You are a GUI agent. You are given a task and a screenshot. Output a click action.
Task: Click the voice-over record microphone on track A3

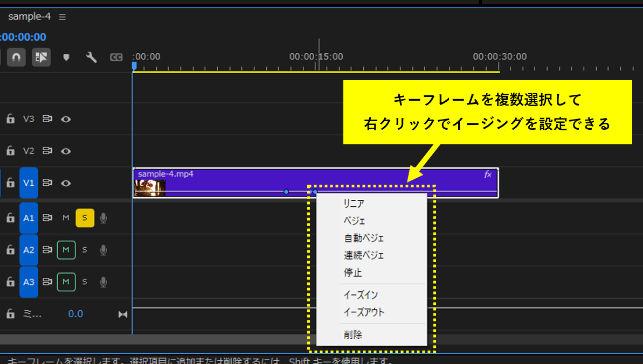(x=103, y=282)
